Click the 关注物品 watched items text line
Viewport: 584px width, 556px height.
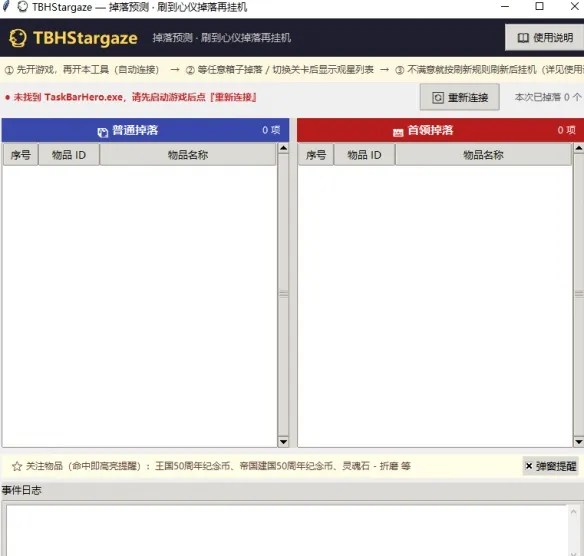(x=218, y=466)
